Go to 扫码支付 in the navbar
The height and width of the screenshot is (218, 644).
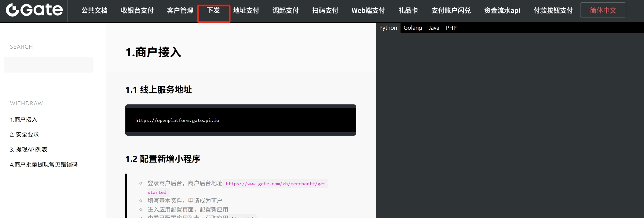coord(325,11)
